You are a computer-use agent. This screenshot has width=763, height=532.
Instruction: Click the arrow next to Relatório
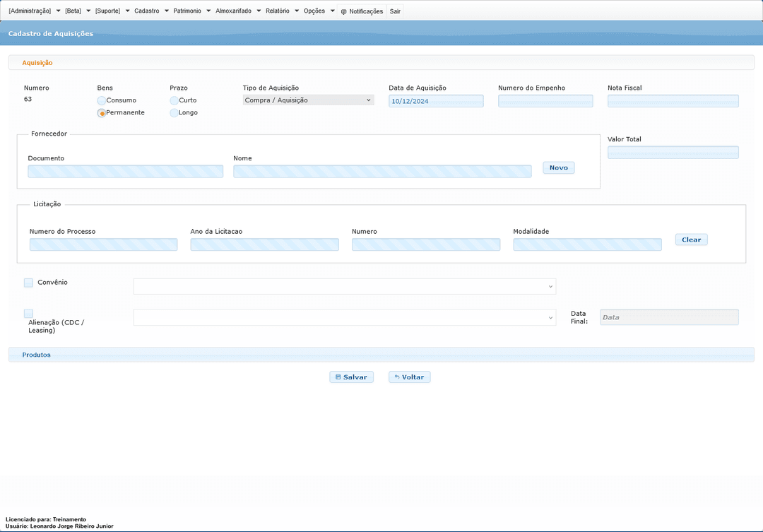[296, 11]
